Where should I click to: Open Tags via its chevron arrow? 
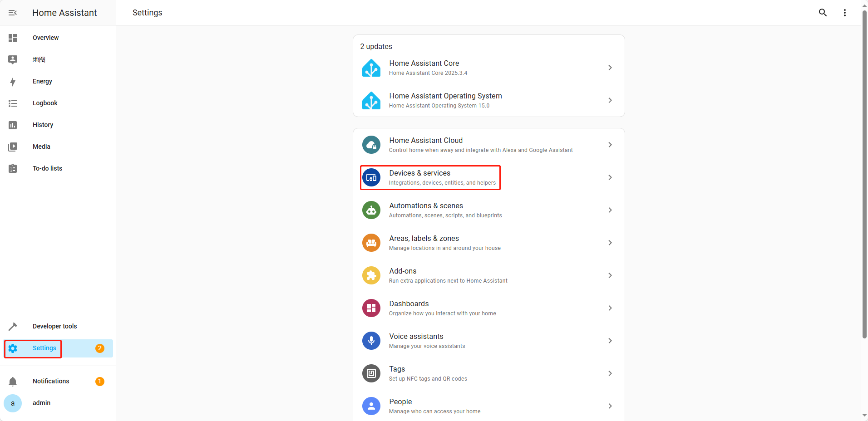[610, 373]
